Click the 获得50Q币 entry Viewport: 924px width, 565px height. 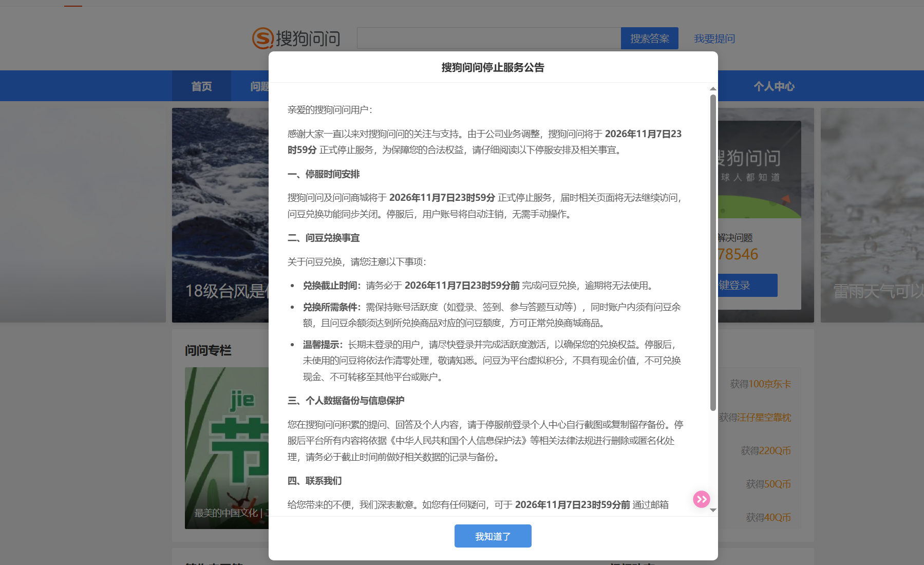[768, 484]
